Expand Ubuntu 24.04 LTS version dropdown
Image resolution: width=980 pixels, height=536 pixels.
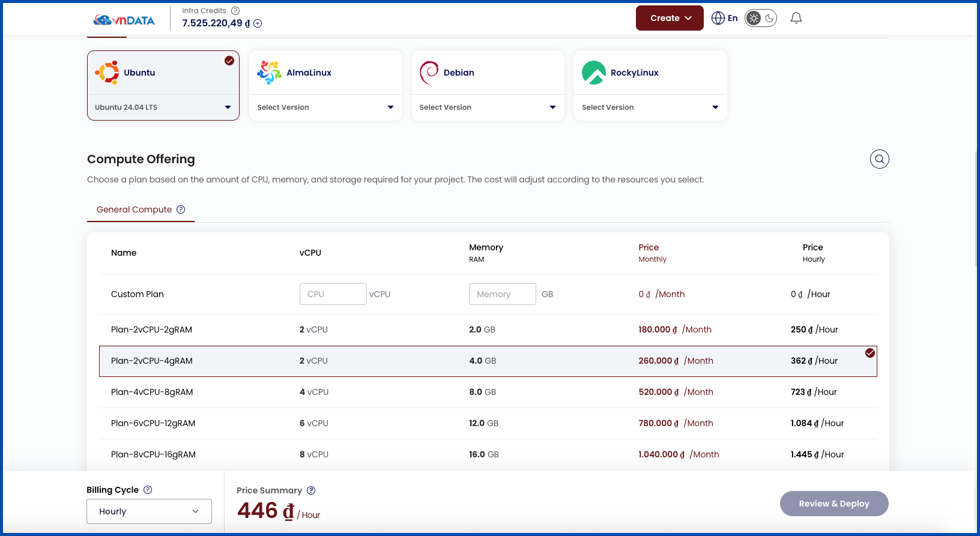(163, 107)
